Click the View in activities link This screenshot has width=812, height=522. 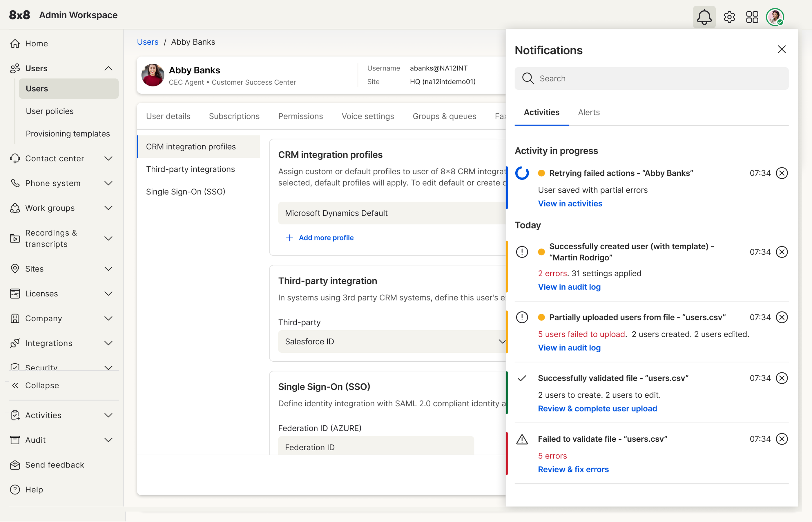pos(570,203)
